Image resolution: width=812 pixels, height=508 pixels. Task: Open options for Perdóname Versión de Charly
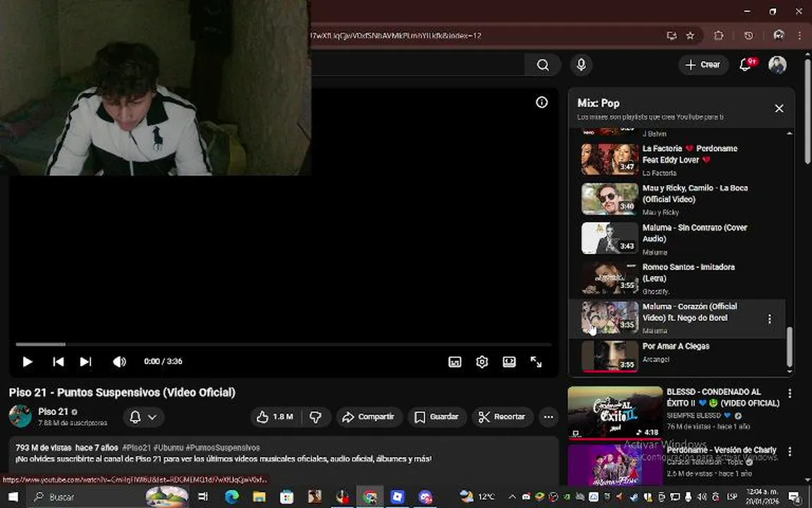(x=789, y=452)
